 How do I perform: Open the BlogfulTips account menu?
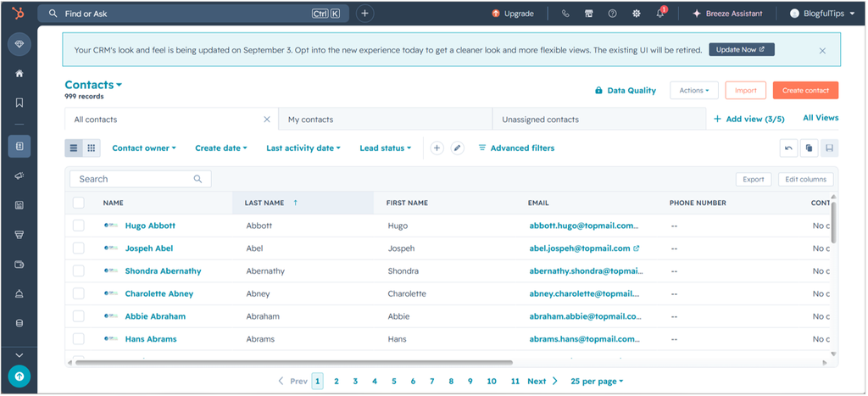click(x=822, y=14)
